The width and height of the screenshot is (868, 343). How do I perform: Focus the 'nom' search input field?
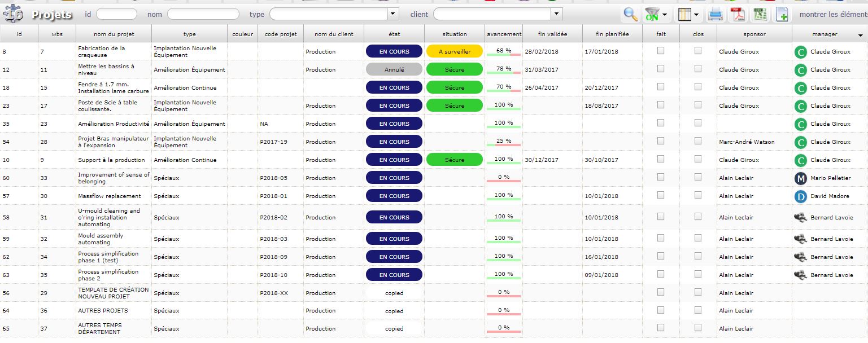click(203, 14)
